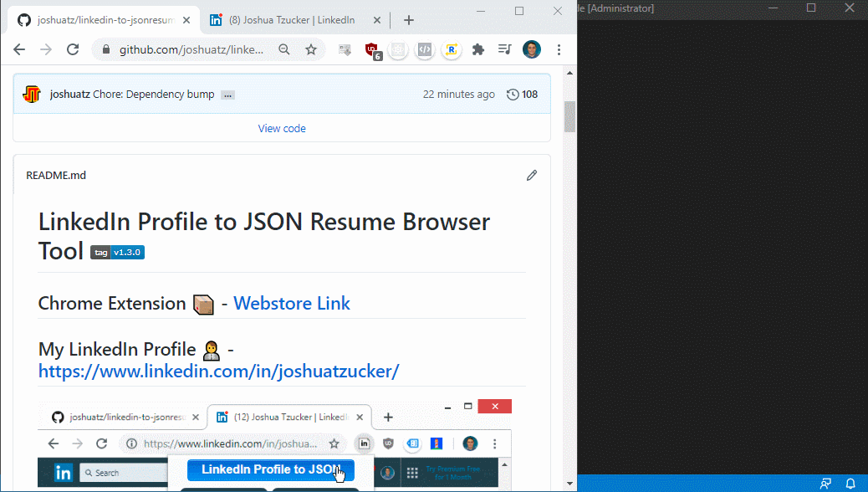Image resolution: width=868 pixels, height=492 pixels.
Task: Click the '22 minutes ago' commit timestamp
Action: point(458,95)
